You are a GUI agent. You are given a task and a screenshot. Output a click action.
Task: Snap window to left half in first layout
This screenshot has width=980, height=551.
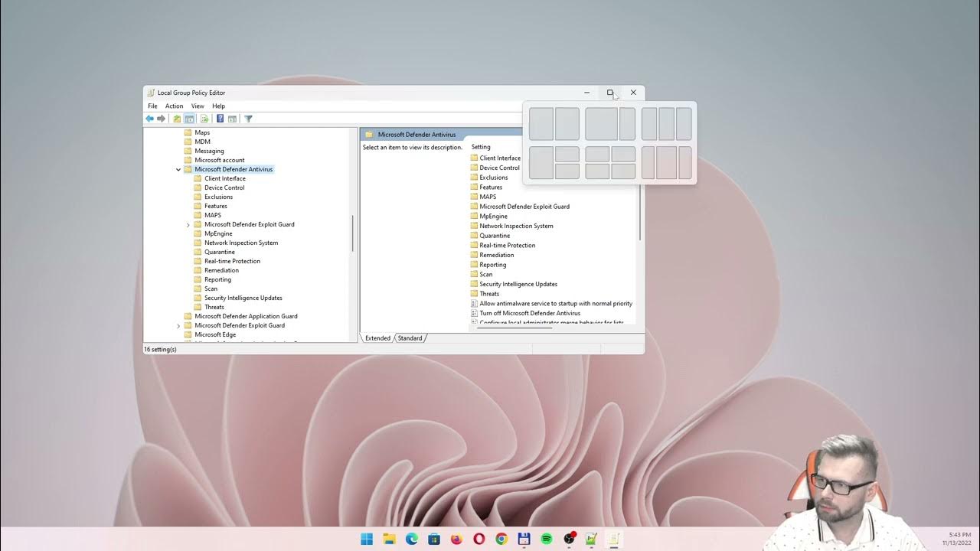click(541, 124)
